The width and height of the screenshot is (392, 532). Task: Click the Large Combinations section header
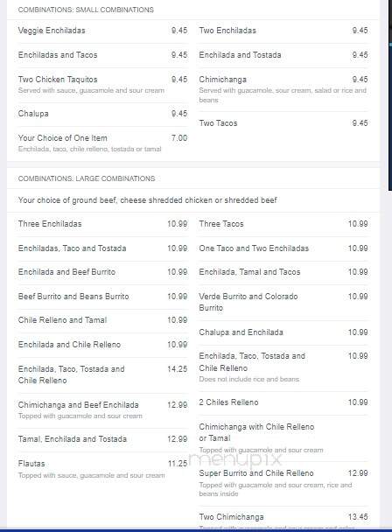(87, 178)
